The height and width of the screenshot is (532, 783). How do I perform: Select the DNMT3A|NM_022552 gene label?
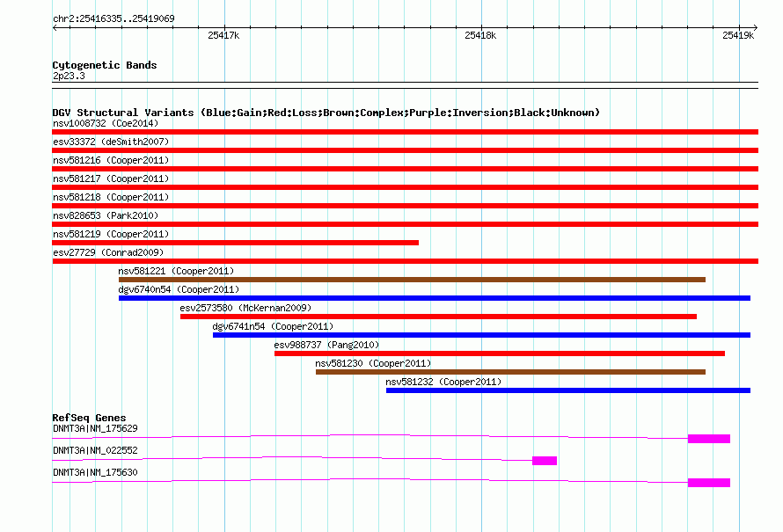(95, 450)
